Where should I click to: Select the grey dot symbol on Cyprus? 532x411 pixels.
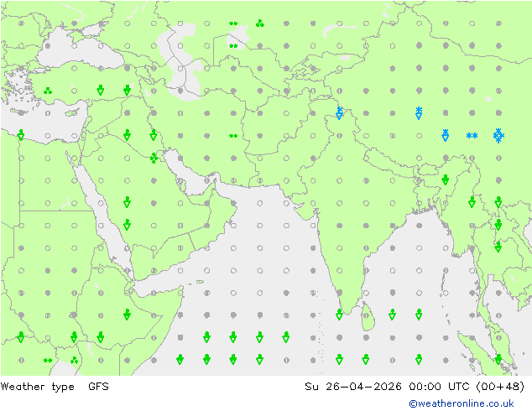[75, 113]
